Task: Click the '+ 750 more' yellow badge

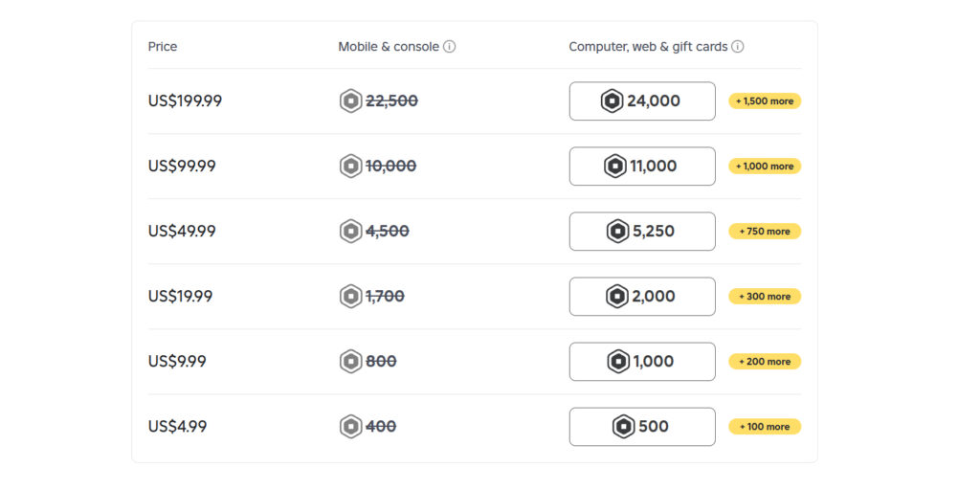Action: pos(765,232)
